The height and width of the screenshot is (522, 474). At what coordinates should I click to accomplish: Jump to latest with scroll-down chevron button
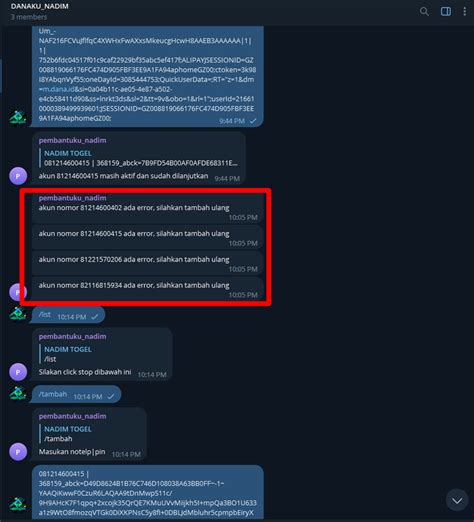tap(457, 500)
